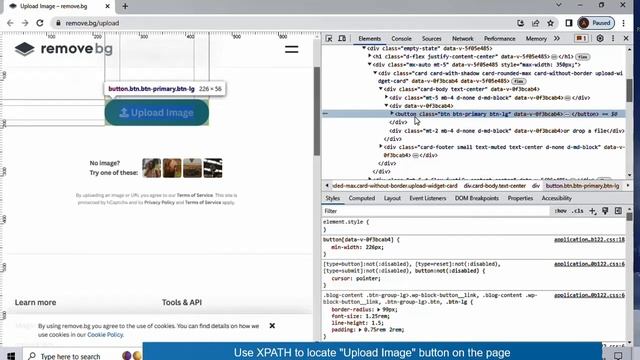Image resolution: width=640 pixels, height=360 pixels.
Task: Select button.btn.btn-primary.btn-lg in breadcrumb bar
Action: pos(582,186)
